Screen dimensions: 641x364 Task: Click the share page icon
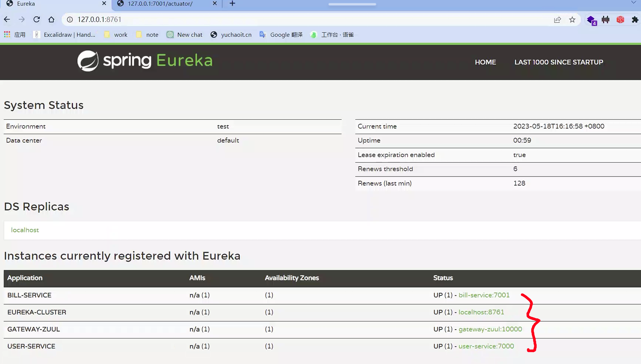coord(558,20)
